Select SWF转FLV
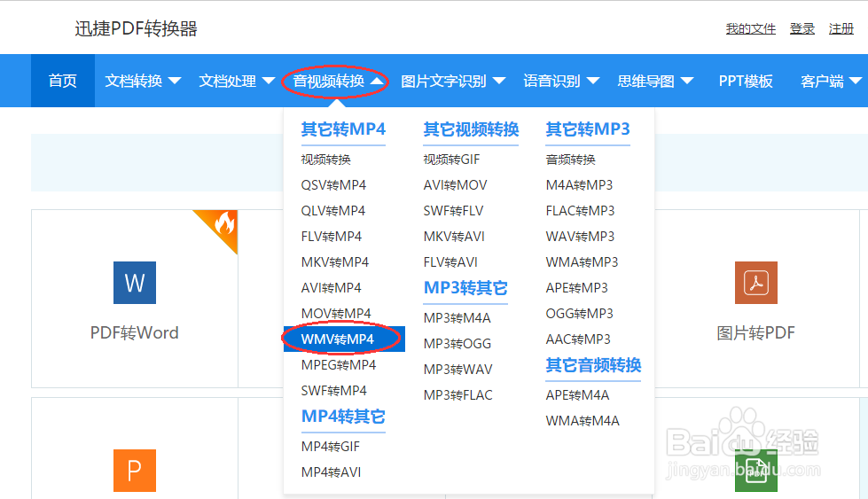Viewport: 868px width, 499px height. click(x=453, y=211)
